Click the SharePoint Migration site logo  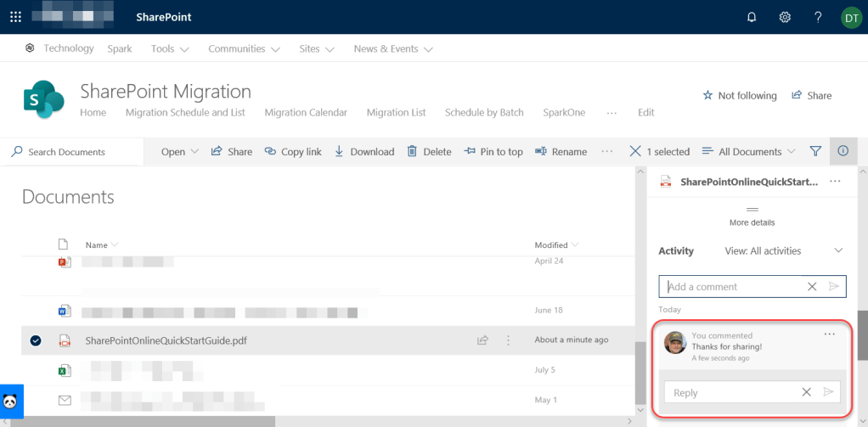coord(43,99)
